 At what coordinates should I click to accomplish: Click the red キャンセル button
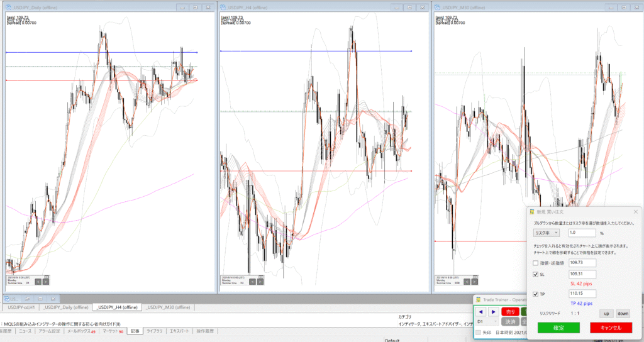click(x=611, y=328)
